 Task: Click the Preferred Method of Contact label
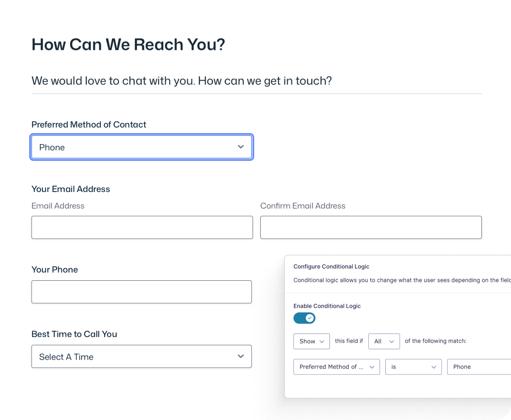click(89, 124)
